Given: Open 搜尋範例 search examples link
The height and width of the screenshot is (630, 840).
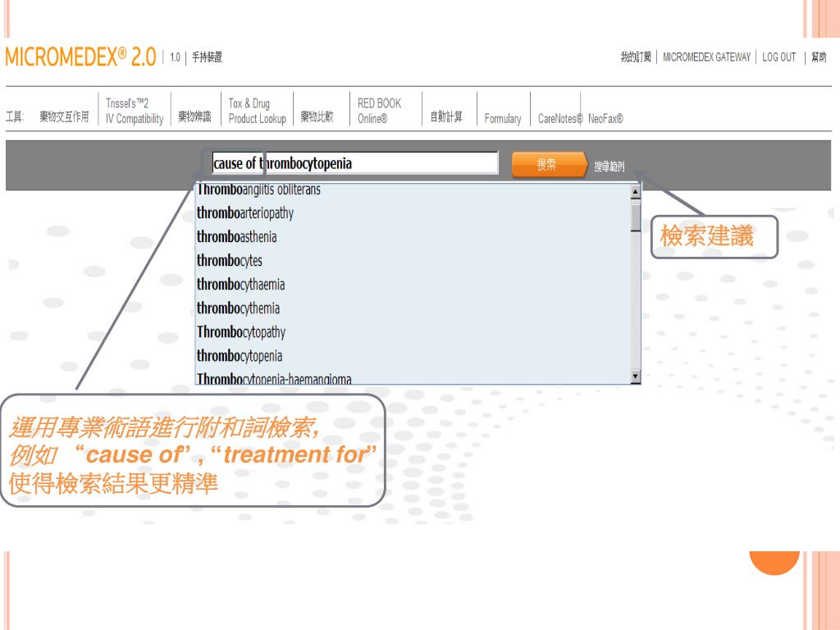Looking at the screenshot, I should click(x=609, y=167).
